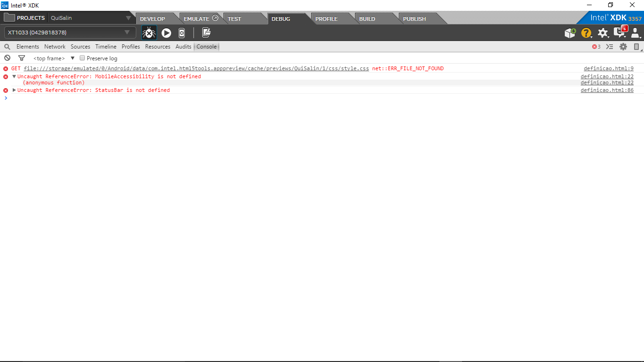This screenshot has width=644, height=362.
Task: Click the red error icon beside the GET request
Action: [x=6, y=69]
